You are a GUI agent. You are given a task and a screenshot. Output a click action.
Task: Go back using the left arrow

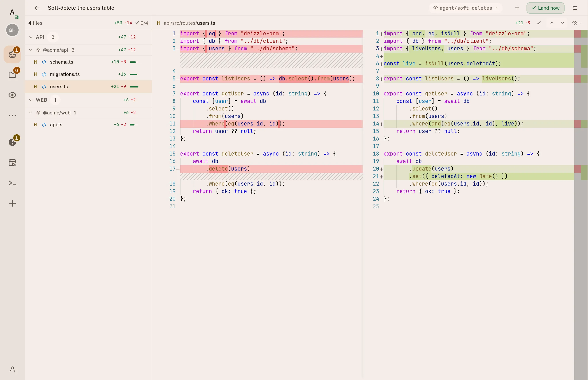pos(37,8)
